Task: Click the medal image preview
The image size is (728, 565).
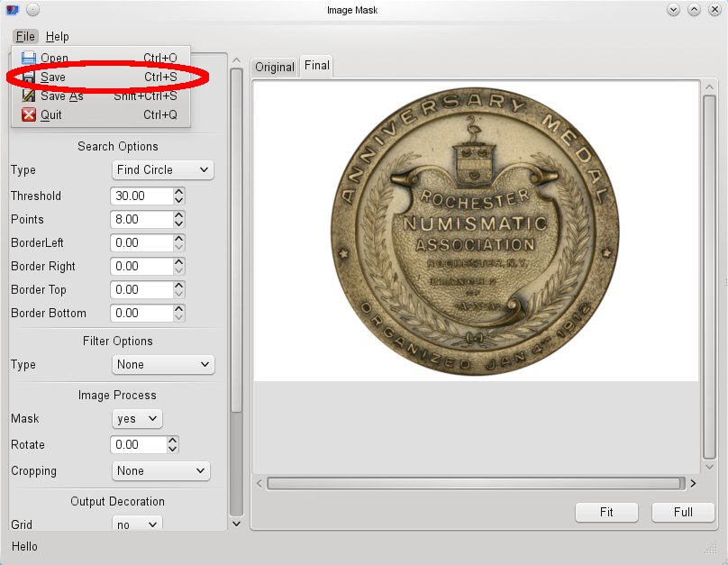Action: pyautogui.click(x=476, y=232)
